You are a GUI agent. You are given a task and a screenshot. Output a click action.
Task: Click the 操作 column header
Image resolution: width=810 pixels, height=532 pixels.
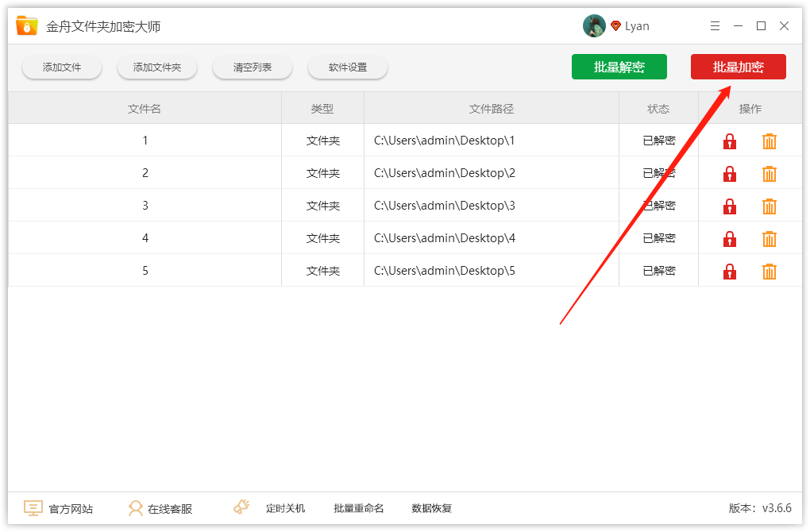[x=750, y=109]
